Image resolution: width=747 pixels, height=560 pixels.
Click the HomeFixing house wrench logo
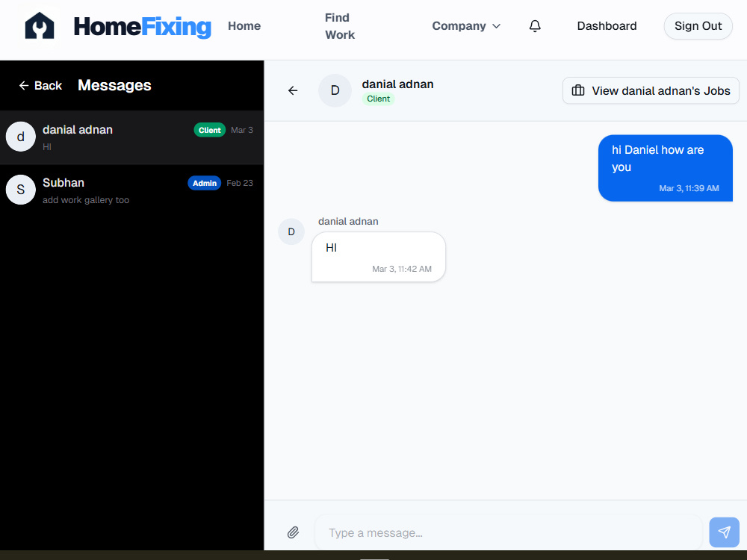(40, 25)
